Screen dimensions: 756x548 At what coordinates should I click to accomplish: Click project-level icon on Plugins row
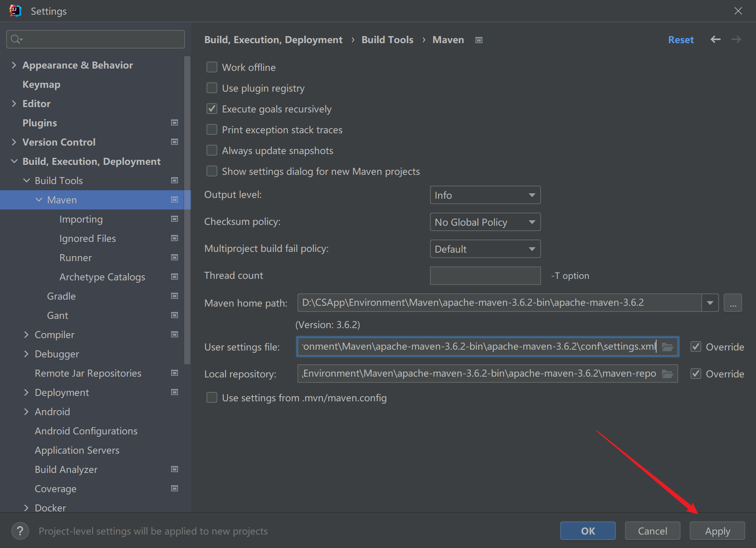click(x=175, y=122)
